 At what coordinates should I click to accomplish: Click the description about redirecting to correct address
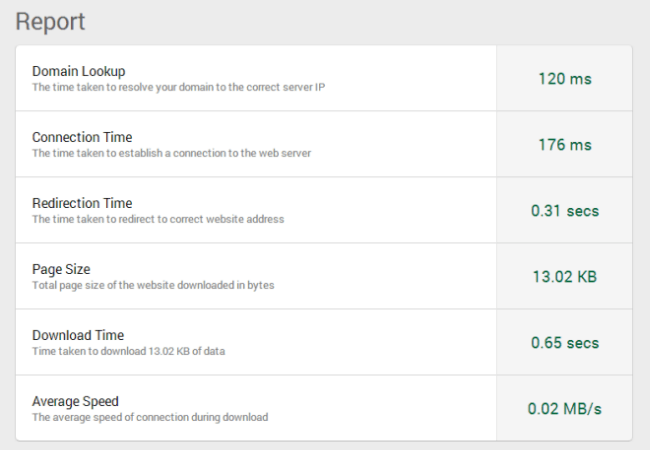click(158, 219)
